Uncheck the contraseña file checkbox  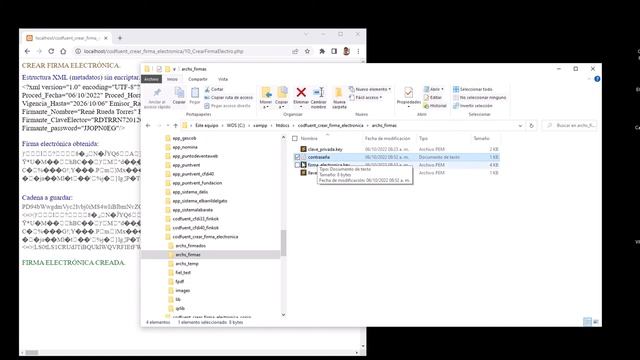point(297,157)
